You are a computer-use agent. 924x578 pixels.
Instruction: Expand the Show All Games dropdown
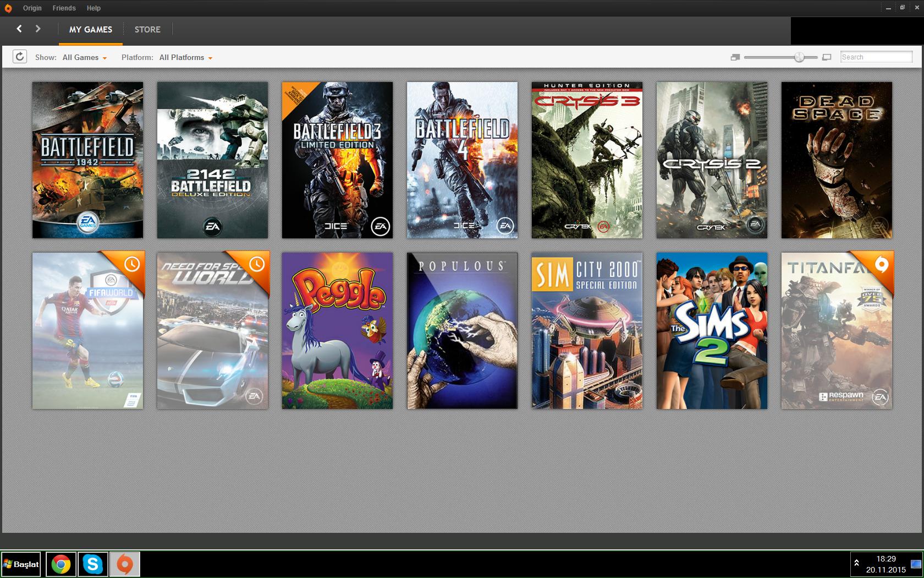pos(85,57)
